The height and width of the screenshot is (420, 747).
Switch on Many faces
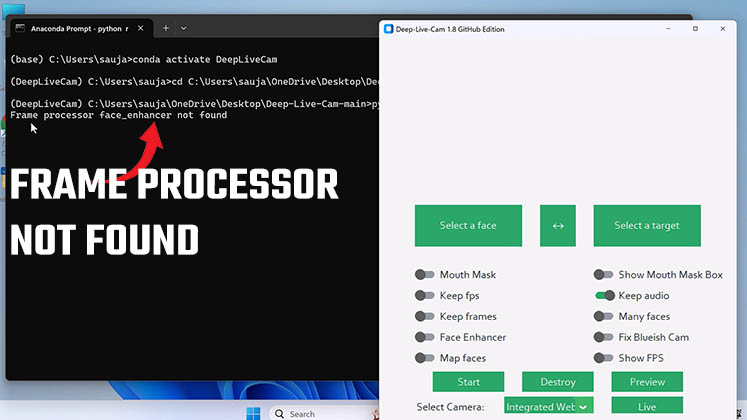(604, 316)
